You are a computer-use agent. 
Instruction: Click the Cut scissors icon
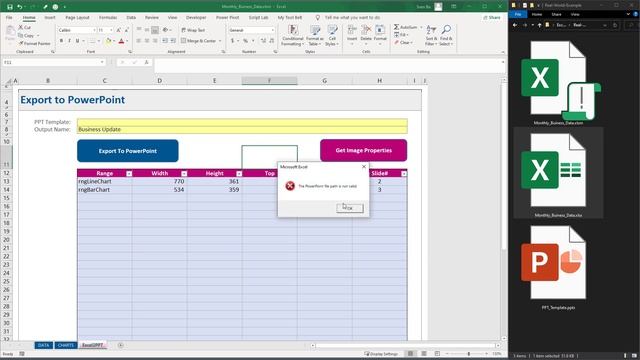click(21, 27)
